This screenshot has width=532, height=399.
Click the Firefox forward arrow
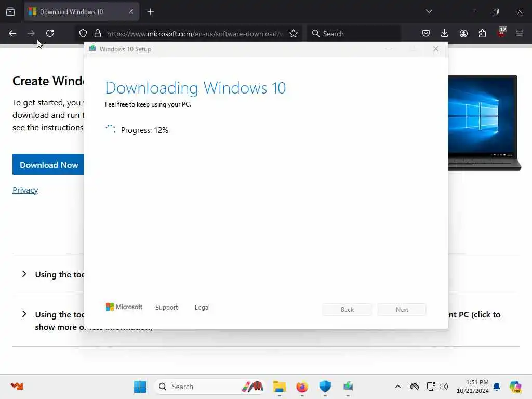pos(31,33)
